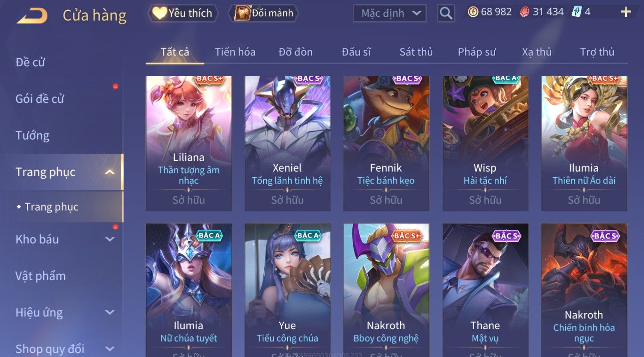Collapse the Trang phục sidebar section
This screenshot has width=644, height=357.
tap(110, 172)
